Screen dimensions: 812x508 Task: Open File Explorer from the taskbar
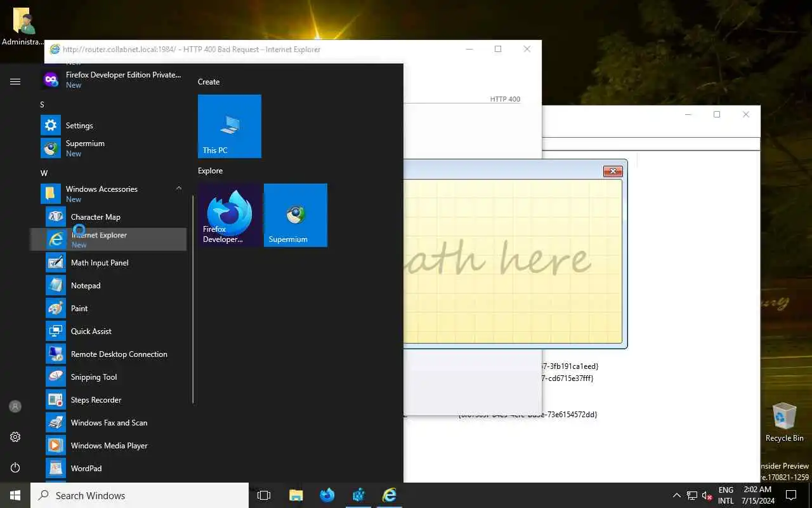[x=296, y=495]
